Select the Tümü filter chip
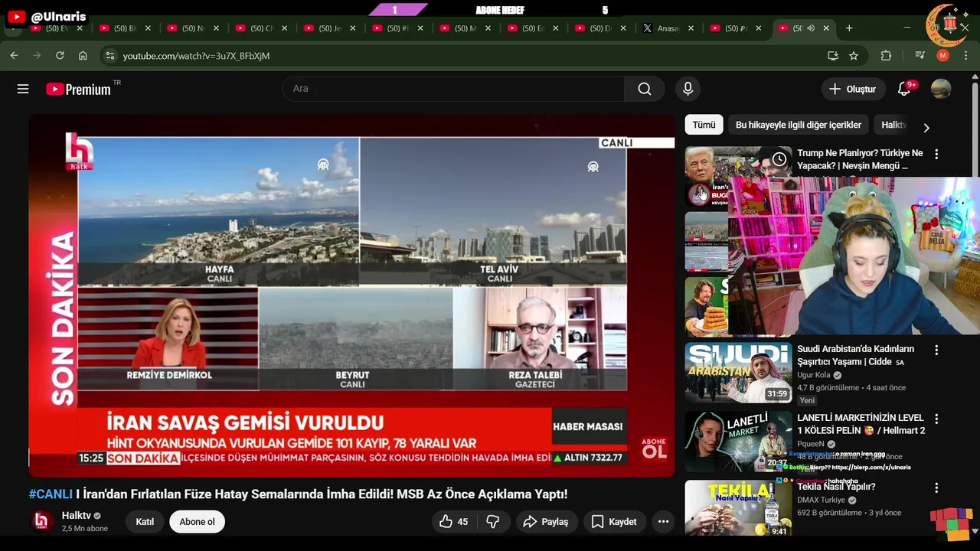This screenshot has height=551, width=980. (x=704, y=125)
